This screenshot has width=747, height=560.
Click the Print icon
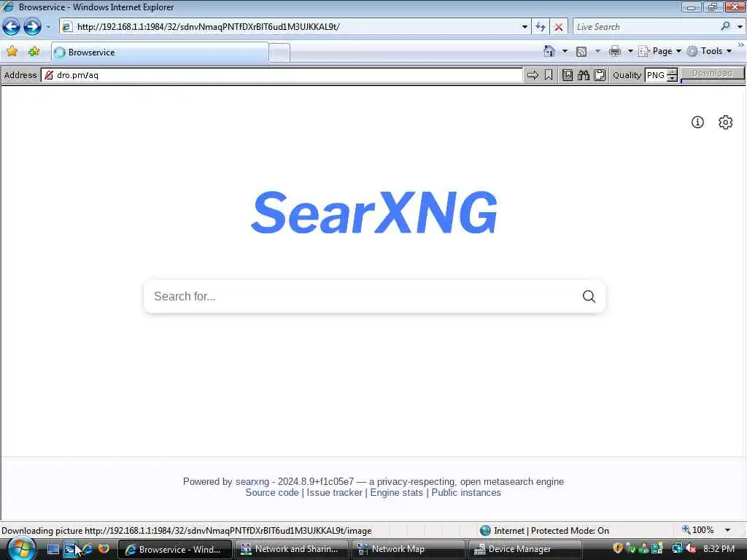pyautogui.click(x=615, y=51)
